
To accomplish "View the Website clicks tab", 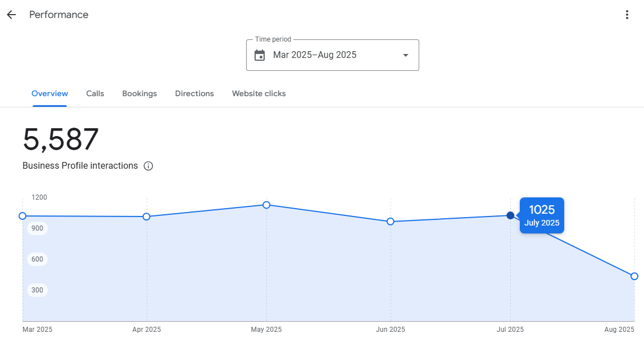I will (x=258, y=93).
